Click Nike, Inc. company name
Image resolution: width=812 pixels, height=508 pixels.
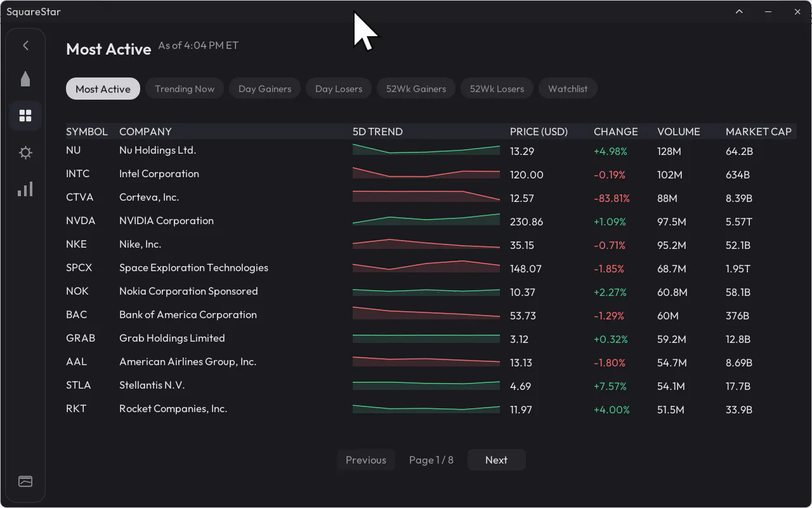[140, 244]
